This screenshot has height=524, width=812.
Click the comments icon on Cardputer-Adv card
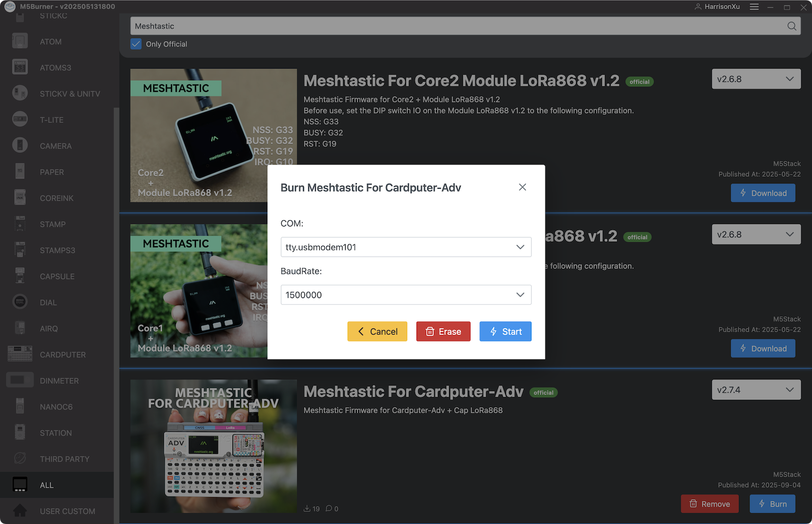(x=329, y=508)
